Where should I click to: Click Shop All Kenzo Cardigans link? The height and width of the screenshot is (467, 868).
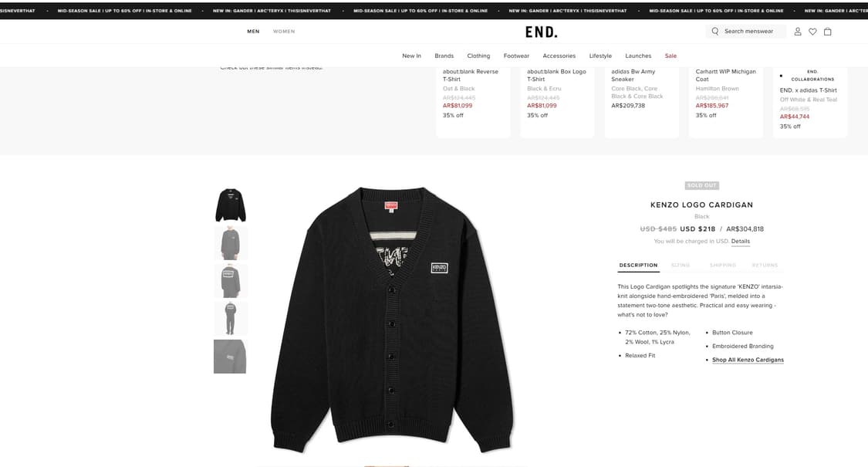(x=748, y=360)
